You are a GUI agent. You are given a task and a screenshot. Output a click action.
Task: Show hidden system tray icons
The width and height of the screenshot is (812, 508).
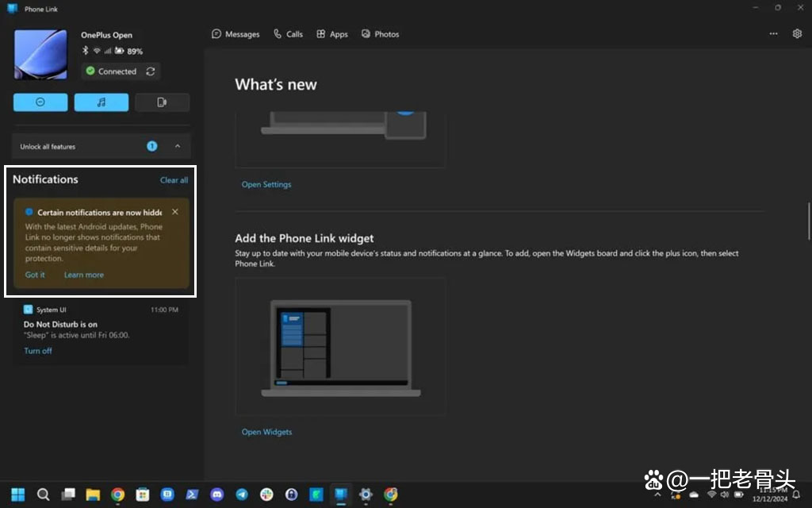click(657, 495)
